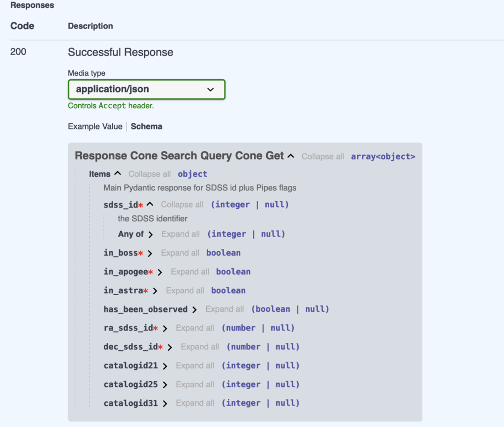Screen dimensions: 504x427
Task: Expand the in_boss property arrow
Action: point(150,253)
